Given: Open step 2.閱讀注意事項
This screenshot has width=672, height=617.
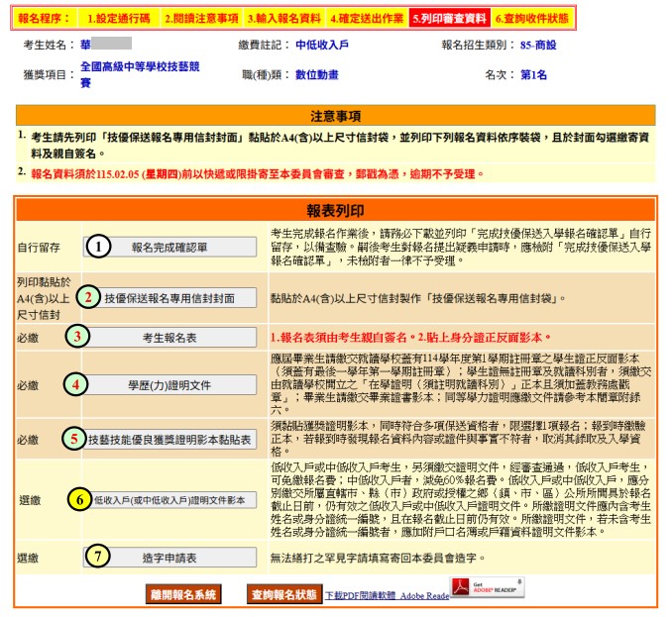Looking at the screenshot, I should pyautogui.click(x=201, y=18).
